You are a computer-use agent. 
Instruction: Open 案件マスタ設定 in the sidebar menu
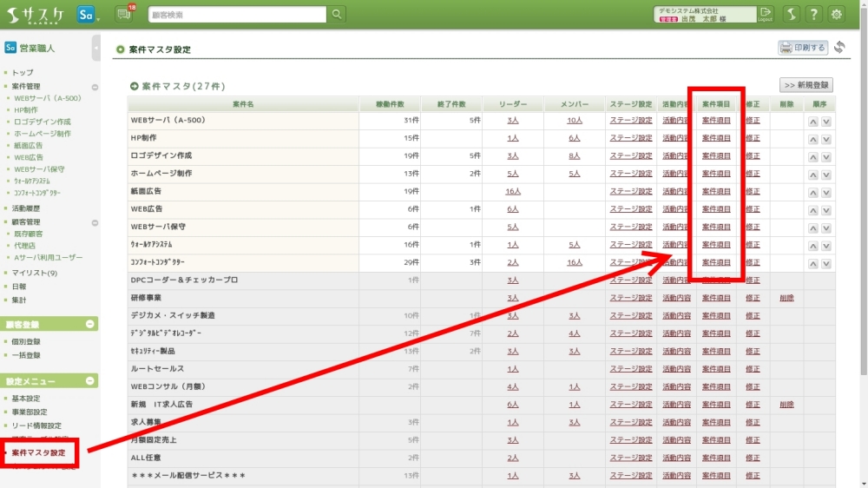pyautogui.click(x=38, y=452)
